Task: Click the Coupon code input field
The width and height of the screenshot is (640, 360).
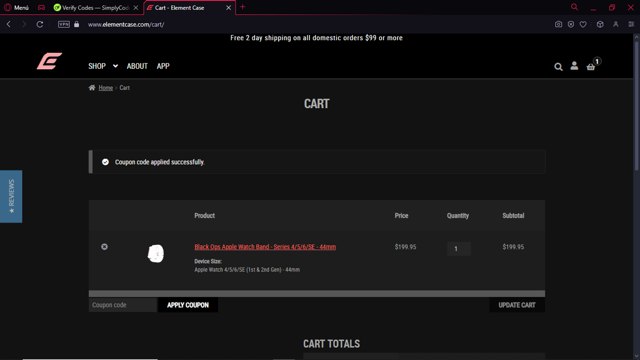Action: (x=123, y=305)
